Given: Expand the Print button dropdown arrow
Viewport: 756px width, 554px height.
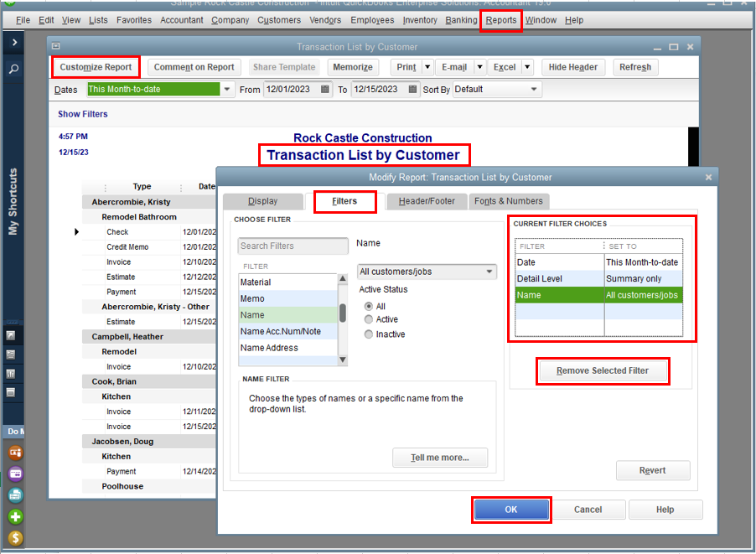Looking at the screenshot, I should coord(427,67).
